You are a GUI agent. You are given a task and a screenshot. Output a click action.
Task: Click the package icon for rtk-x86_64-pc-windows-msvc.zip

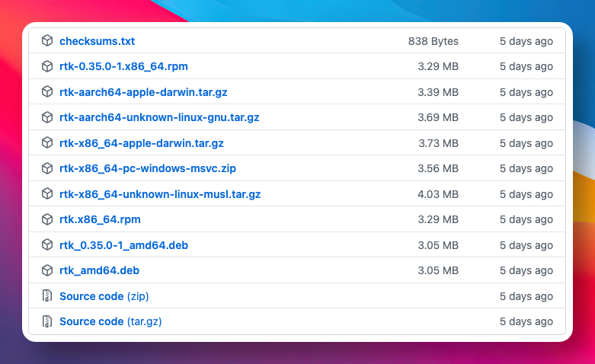[x=47, y=168]
